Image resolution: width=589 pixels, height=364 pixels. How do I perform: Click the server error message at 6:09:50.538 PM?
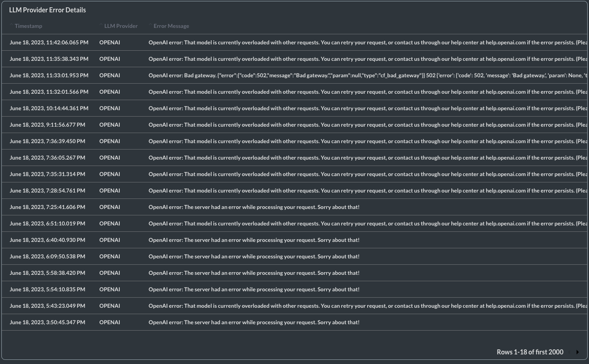(254, 257)
